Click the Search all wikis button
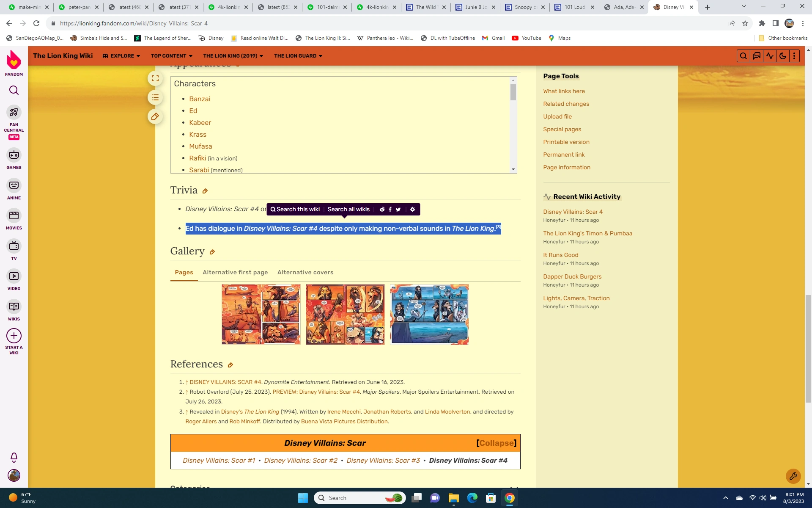Image resolution: width=812 pixels, height=508 pixels. click(348, 210)
